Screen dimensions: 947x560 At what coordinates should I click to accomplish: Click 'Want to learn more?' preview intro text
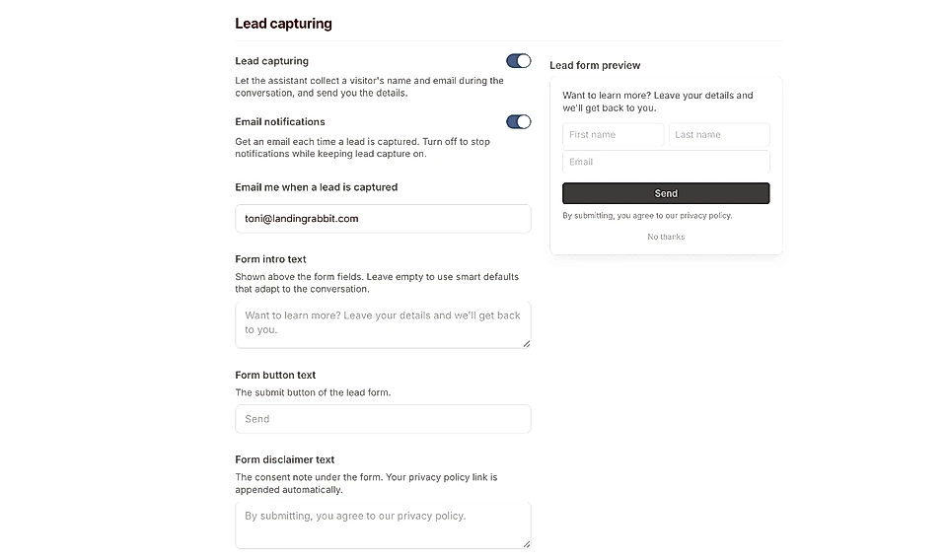pos(658,102)
